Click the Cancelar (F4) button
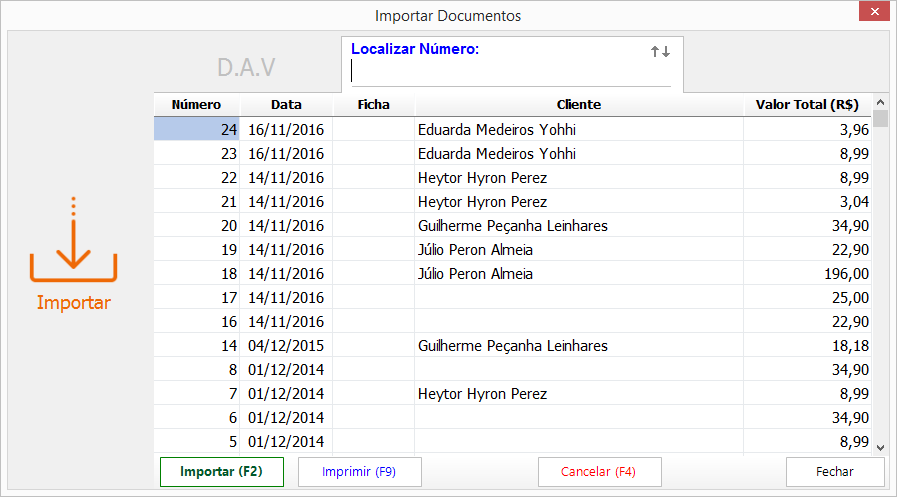The image size is (897, 497). pyautogui.click(x=599, y=472)
